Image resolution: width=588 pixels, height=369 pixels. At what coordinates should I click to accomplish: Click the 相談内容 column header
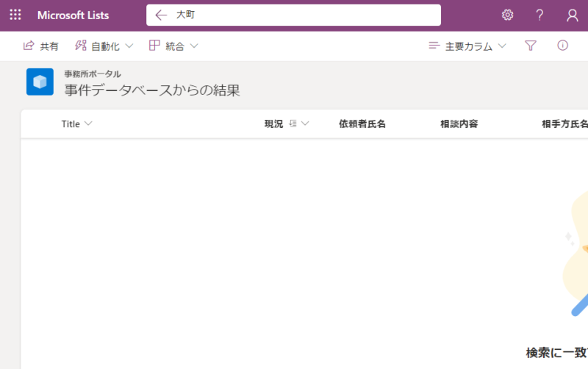[x=459, y=123]
